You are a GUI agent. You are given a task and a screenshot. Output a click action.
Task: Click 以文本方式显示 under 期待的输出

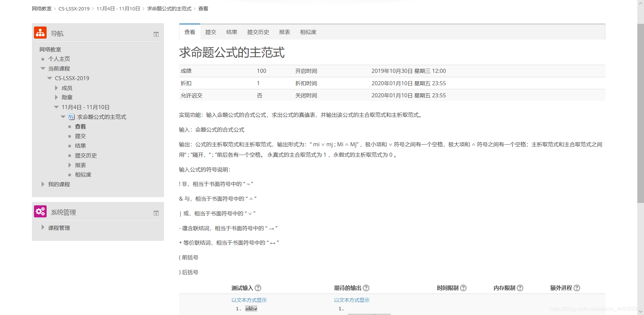click(352, 300)
